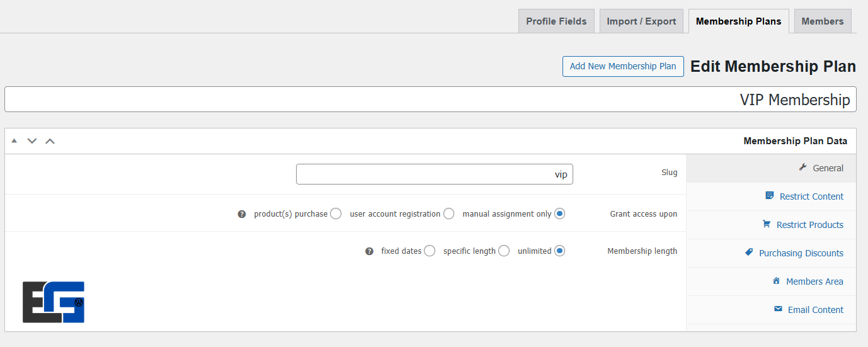
Task: Click help icon beside product(s) purchase
Action: [x=241, y=214]
